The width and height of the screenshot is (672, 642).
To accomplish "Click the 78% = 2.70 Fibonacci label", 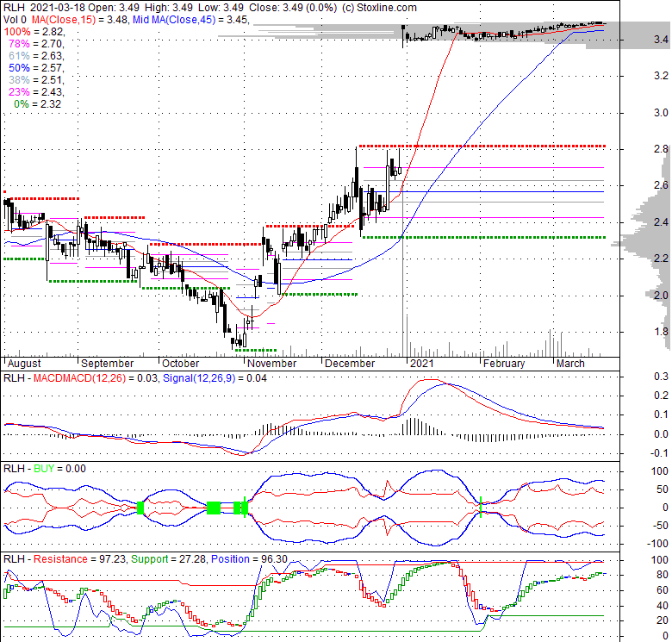I will [36, 44].
